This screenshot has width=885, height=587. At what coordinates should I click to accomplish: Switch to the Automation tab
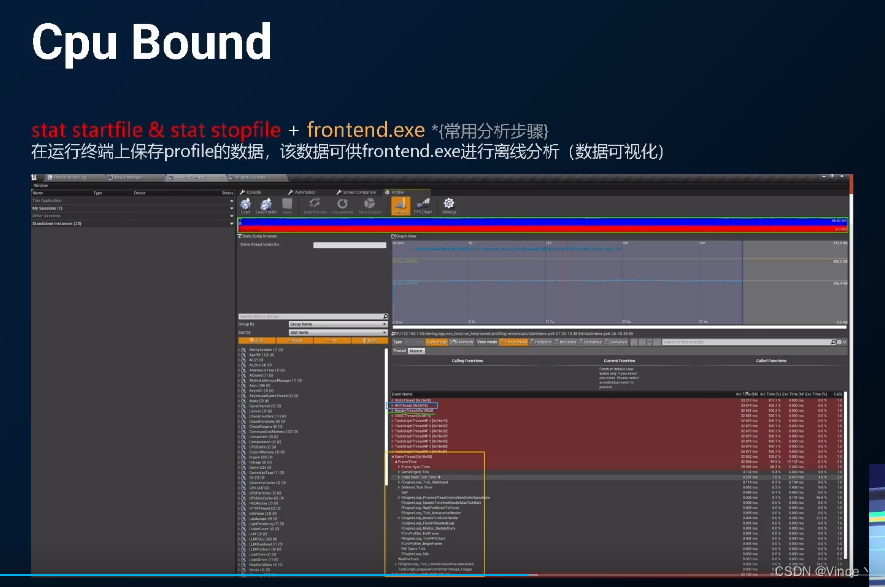click(x=306, y=191)
